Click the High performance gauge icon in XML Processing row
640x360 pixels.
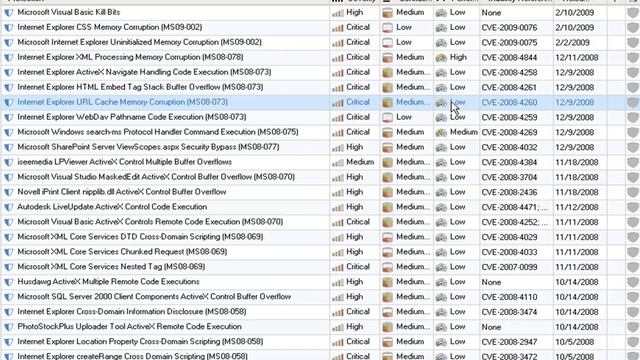click(x=441, y=58)
